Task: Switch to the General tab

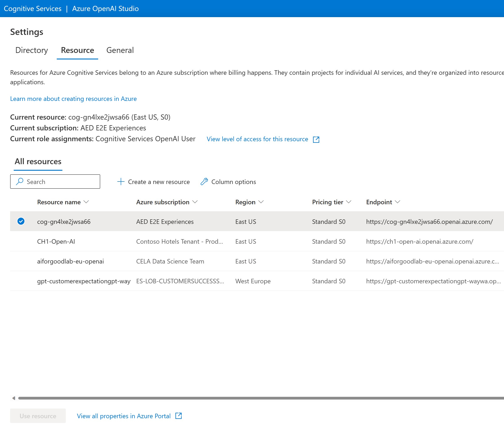Action: 120,50
